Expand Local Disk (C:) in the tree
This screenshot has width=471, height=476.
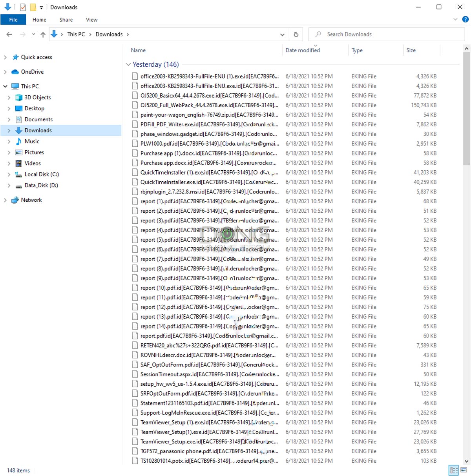tap(9, 174)
